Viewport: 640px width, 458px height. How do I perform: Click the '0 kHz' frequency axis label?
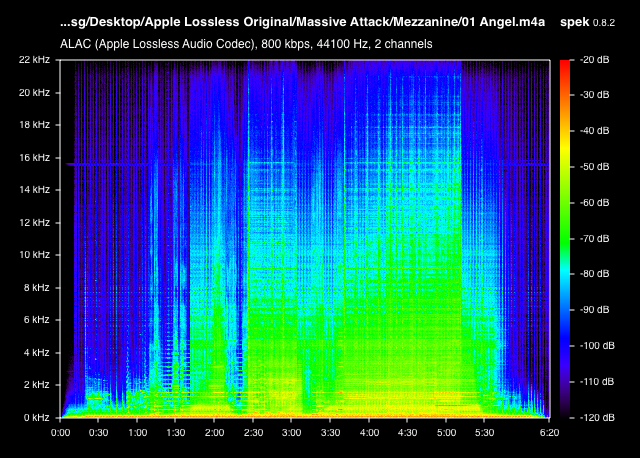click(37, 418)
